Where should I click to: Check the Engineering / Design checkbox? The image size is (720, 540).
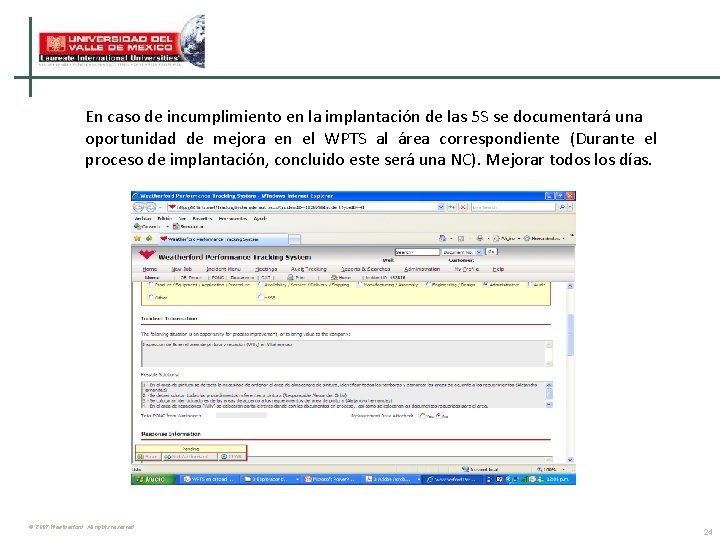(428, 284)
